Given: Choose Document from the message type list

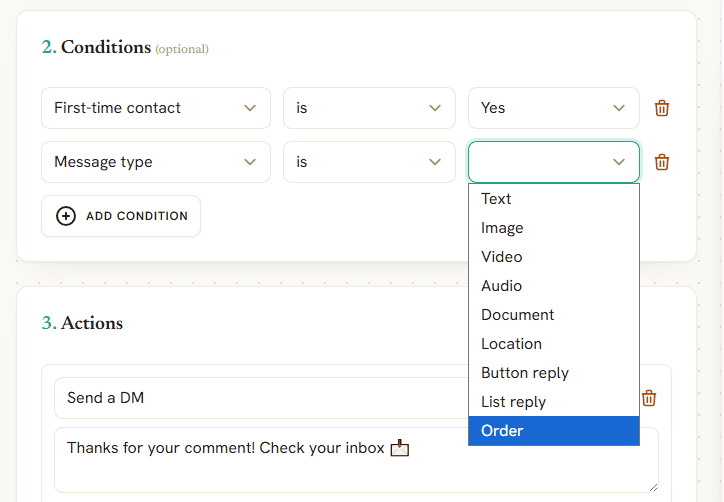Looking at the screenshot, I should point(554,315).
